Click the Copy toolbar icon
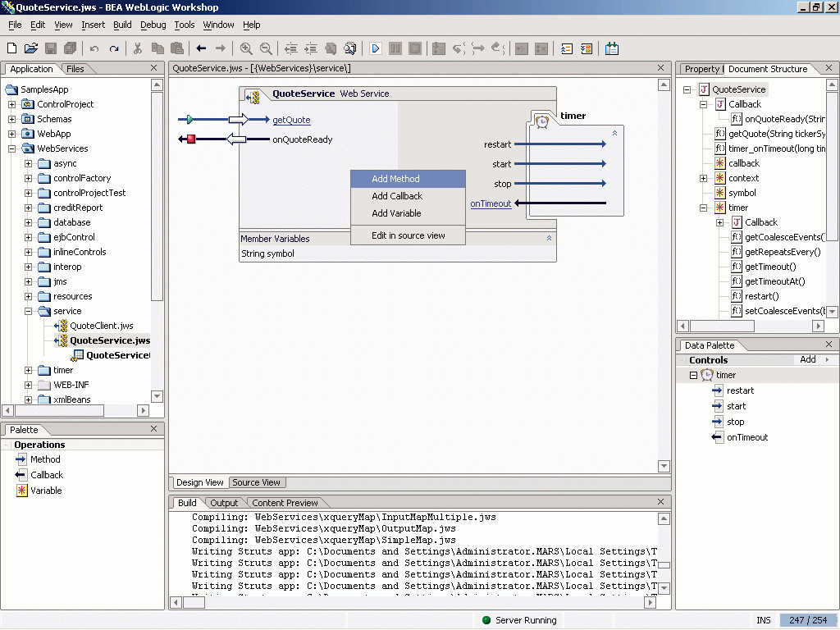 coord(157,48)
